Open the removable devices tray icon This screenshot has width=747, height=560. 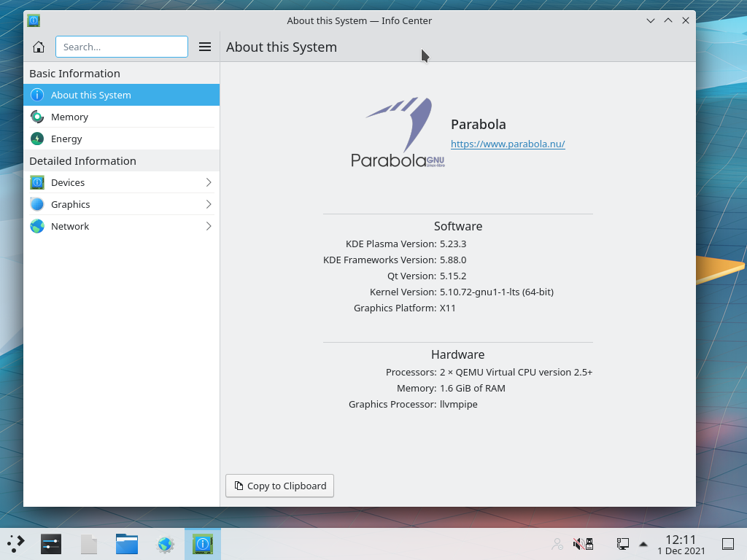coord(589,543)
